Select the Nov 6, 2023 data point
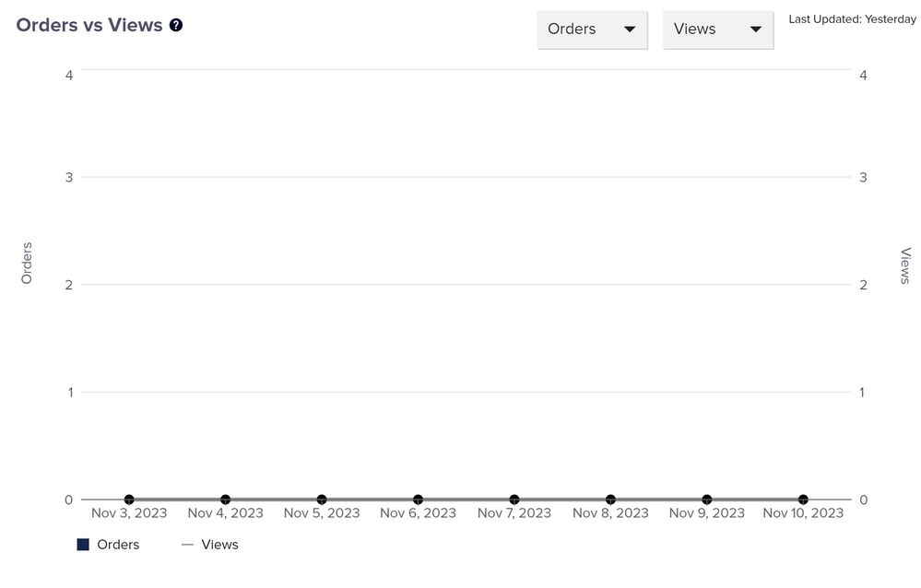This screenshot has width=921, height=588. (x=418, y=500)
